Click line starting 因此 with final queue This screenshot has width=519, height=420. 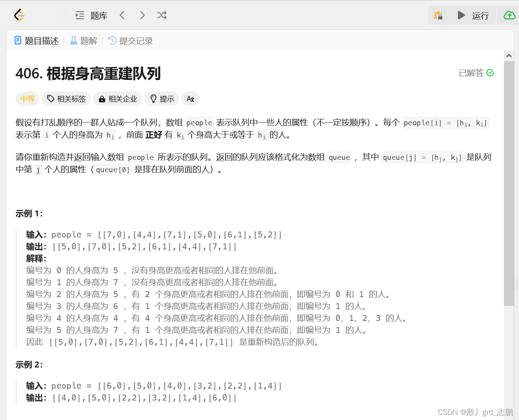(x=173, y=342)
